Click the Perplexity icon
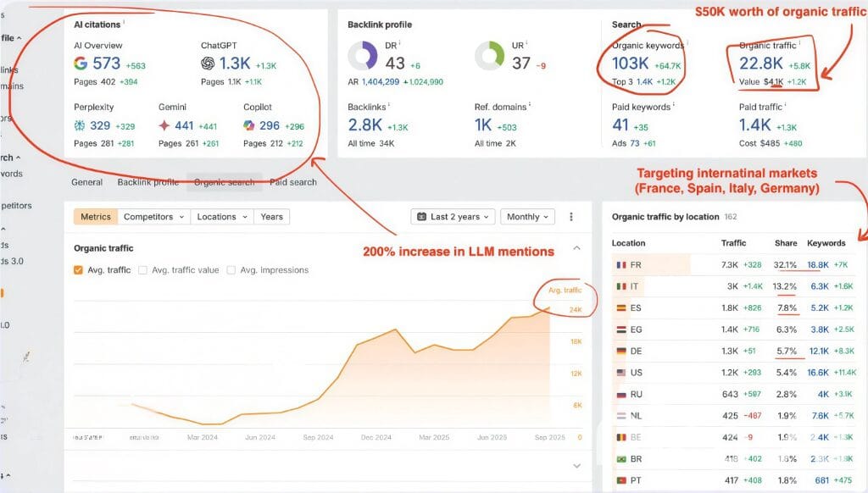 (x=80, y=125)
